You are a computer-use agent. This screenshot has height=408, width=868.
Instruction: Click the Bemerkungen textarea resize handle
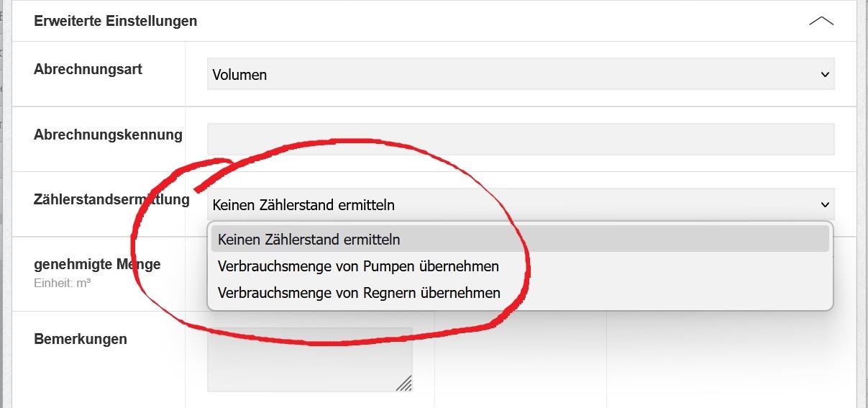pos(405,384)
